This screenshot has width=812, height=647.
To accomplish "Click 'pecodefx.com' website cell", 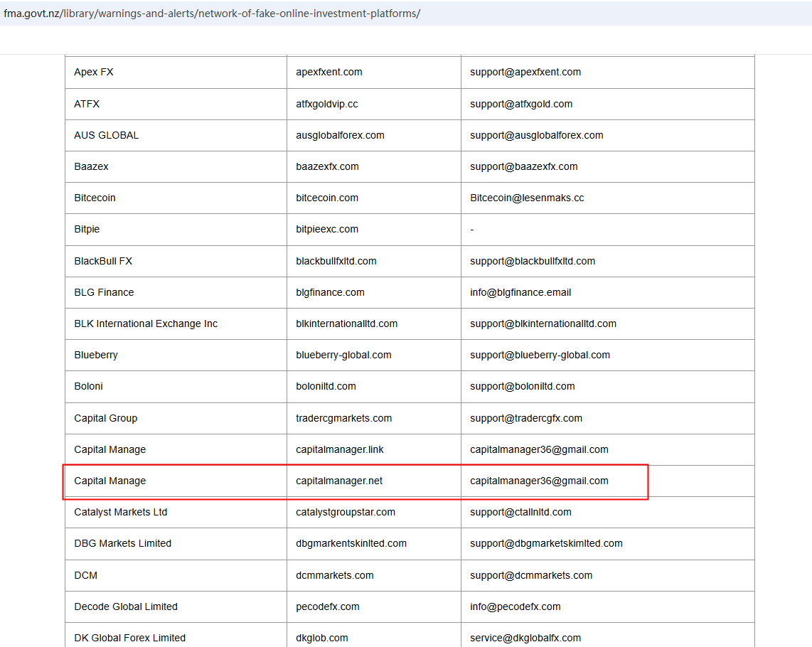I will 374,606.
